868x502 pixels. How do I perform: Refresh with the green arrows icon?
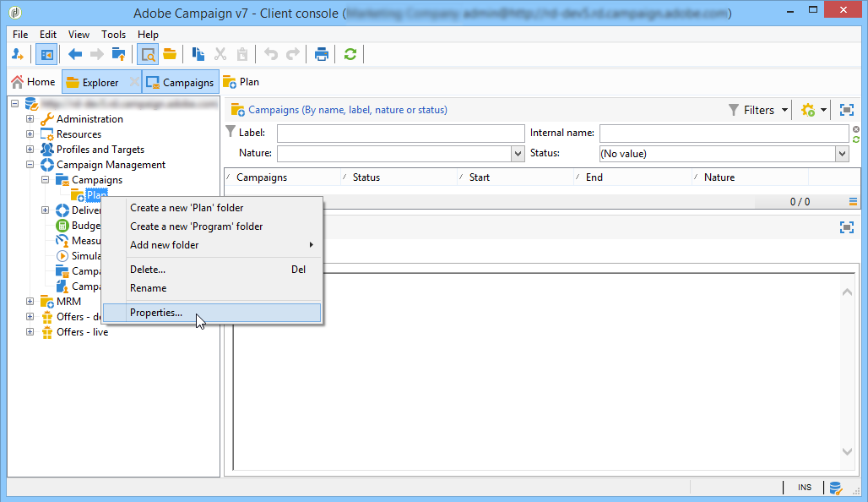click(x=350, y=54)
